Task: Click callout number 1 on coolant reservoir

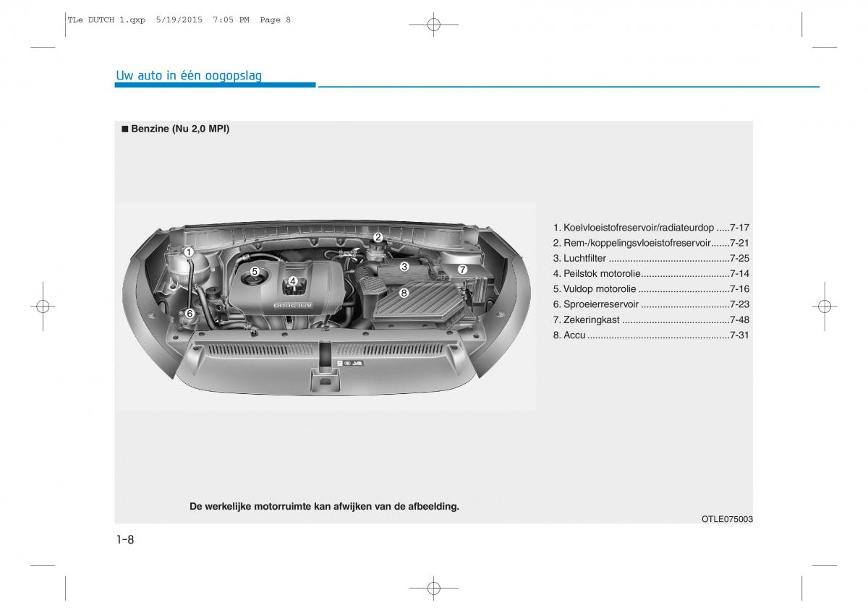Action: coord(188,252)
